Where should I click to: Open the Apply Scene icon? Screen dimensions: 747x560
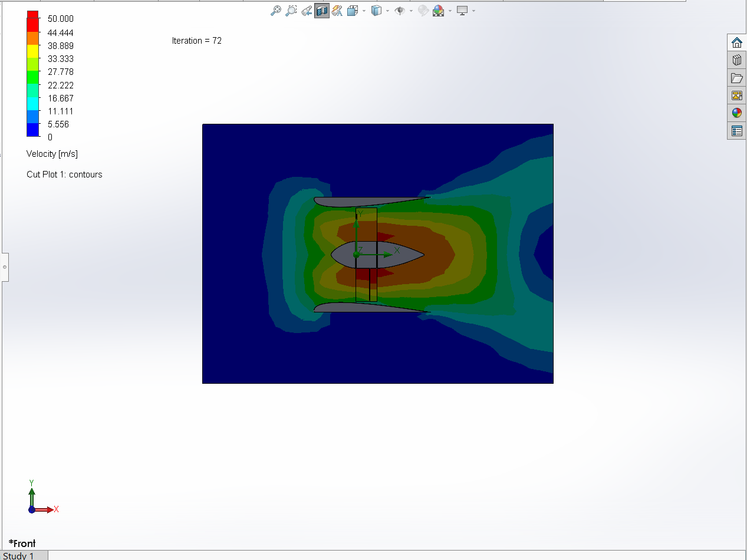tap(438, 11)
